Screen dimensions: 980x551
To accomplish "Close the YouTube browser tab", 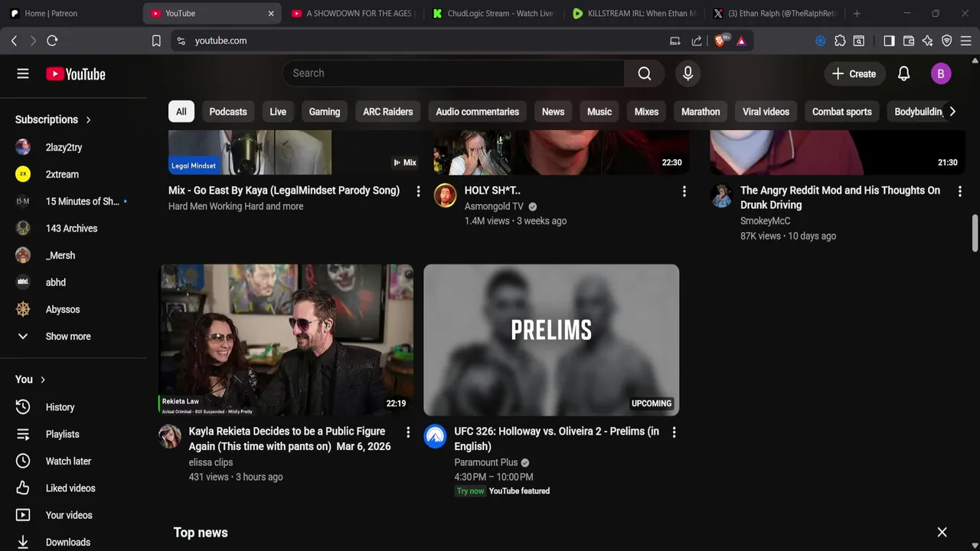I will pos(271,13).
